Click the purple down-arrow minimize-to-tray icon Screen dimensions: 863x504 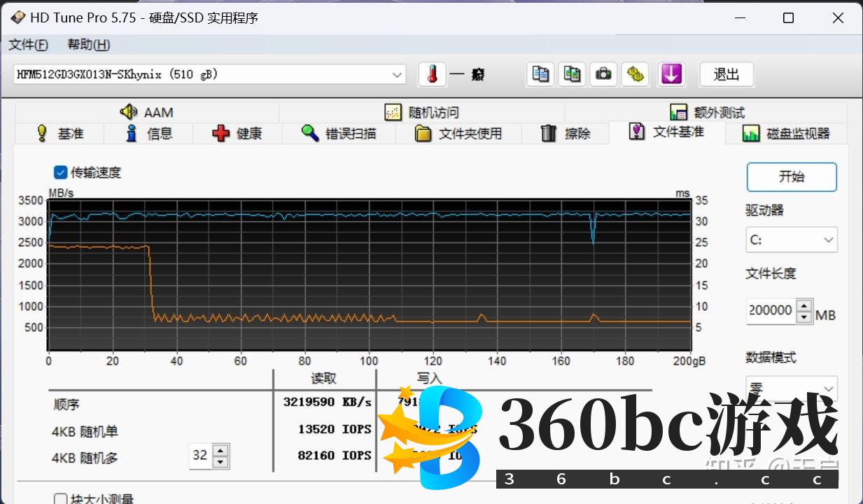(671, 74)
